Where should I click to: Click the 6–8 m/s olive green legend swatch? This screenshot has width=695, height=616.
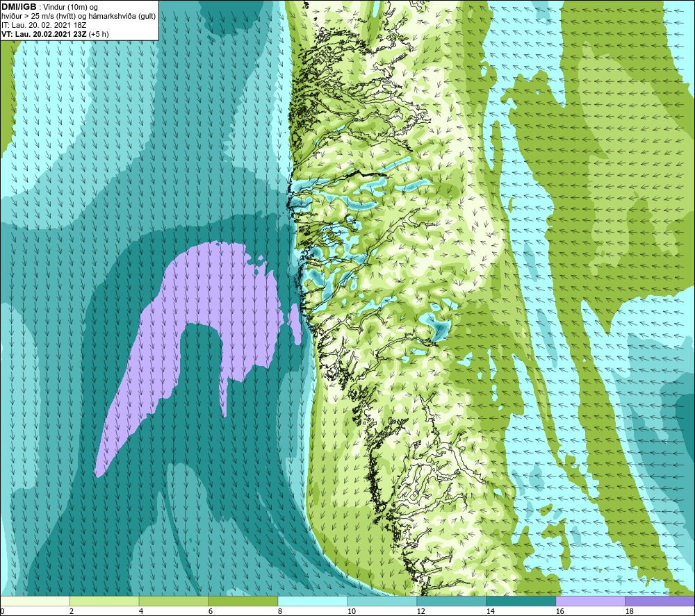243,601
